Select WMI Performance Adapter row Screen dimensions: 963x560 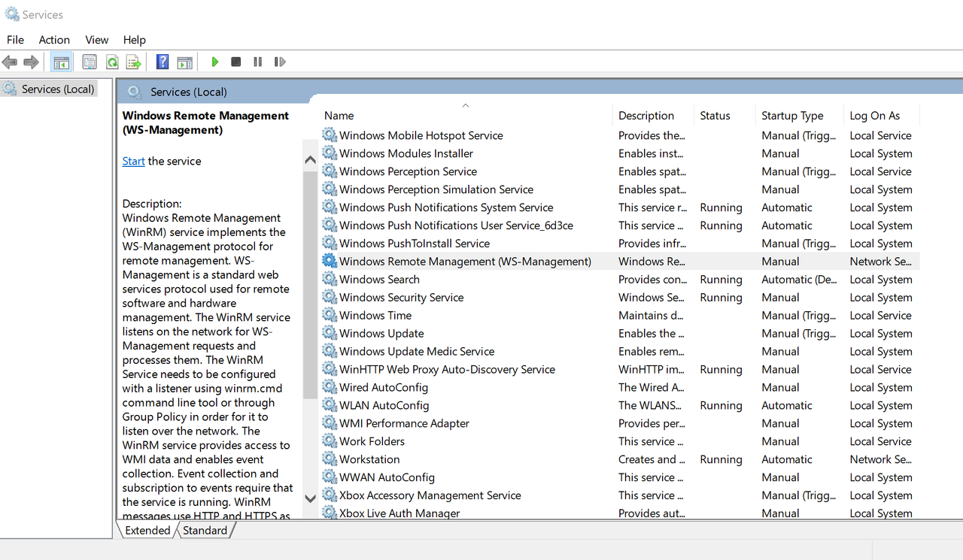click(620, 423)
